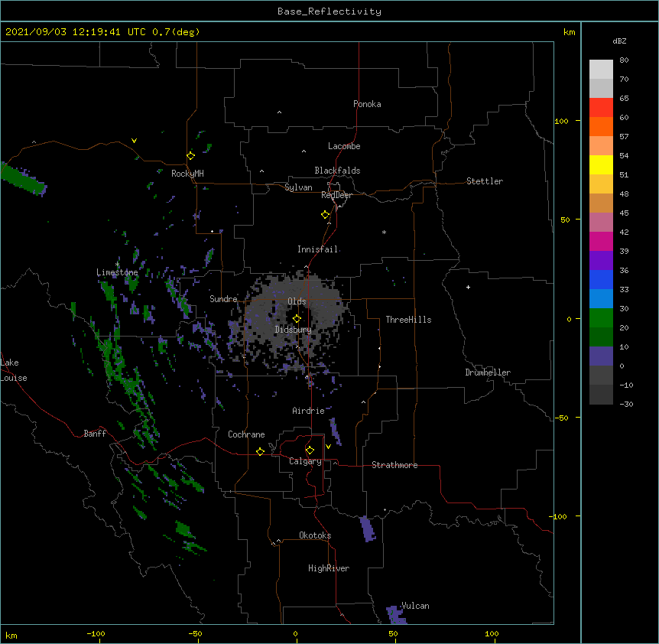Click the Sundre town label
The image size is (659, 644).
tap(223, 299)
